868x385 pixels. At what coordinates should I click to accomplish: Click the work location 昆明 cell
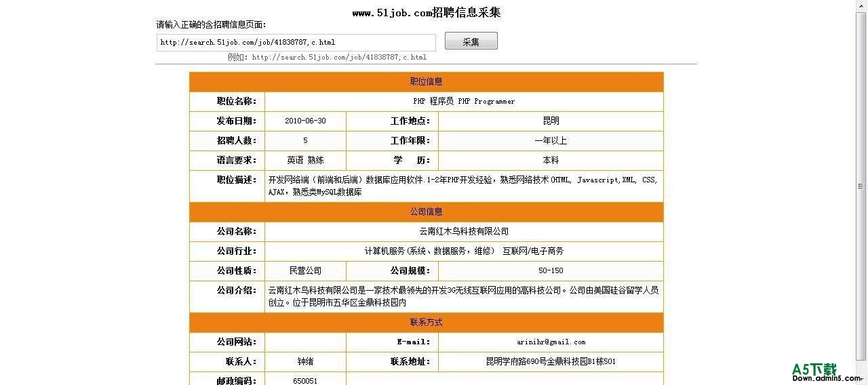point(551,121)
